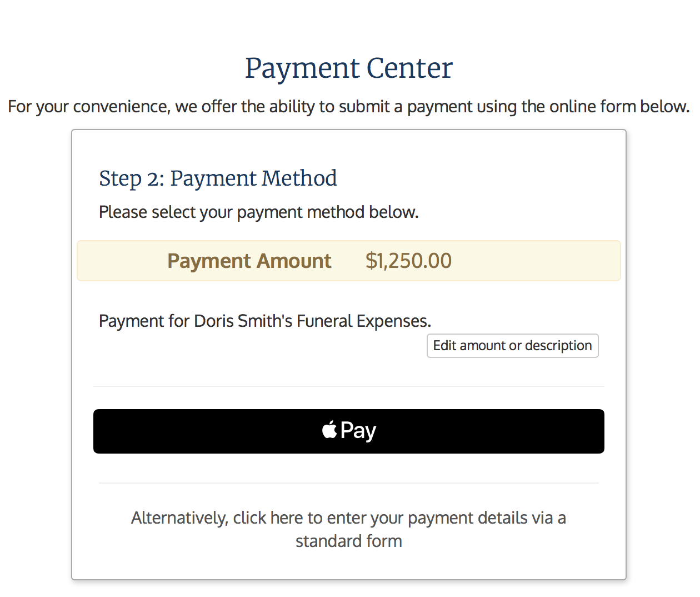Click the word "Alternatively" in the bottom text
The height and width of the screenshot is (597, 700).
pos(179,518)
